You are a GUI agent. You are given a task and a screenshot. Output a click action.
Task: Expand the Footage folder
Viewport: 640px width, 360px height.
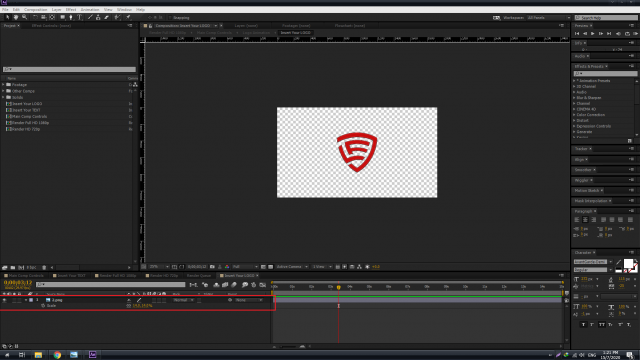pos(3,84)
